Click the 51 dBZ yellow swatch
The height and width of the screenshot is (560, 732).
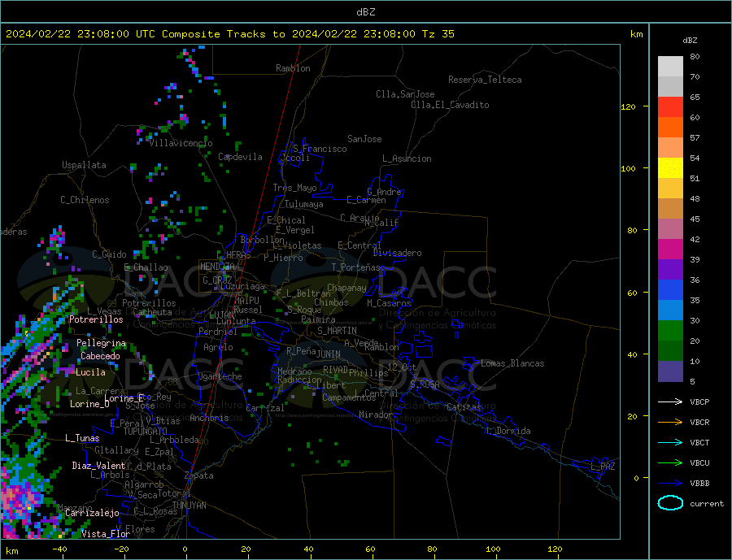[x=670, y=168]
